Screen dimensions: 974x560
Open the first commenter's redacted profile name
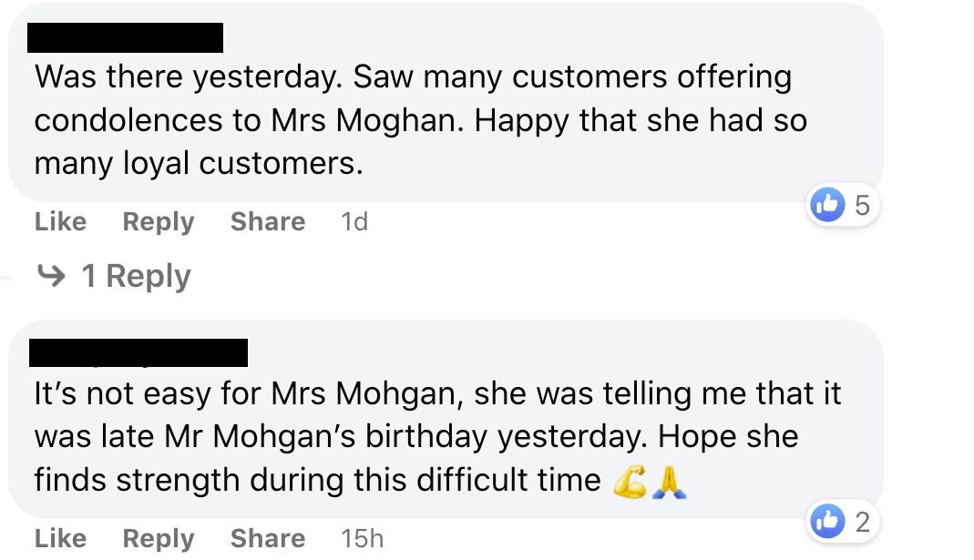126,37
